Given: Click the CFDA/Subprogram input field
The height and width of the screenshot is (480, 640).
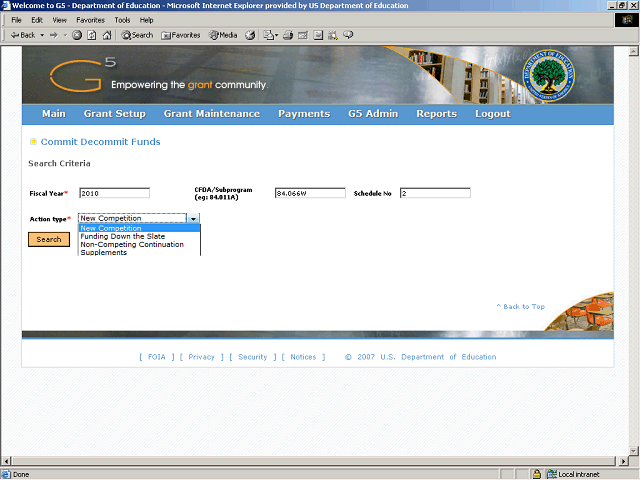Looking at the screenshot, I should tap(310, 193).
